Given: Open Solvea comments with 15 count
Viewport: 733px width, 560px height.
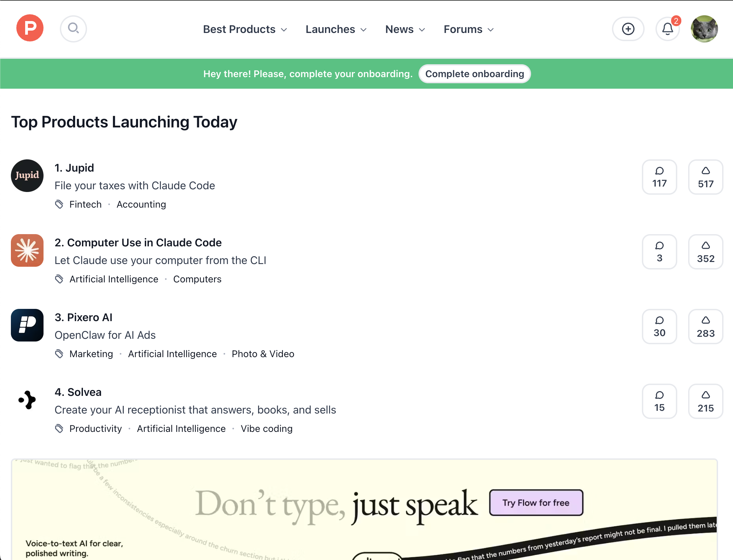Looking at the screenshot, I should [659, 401].
